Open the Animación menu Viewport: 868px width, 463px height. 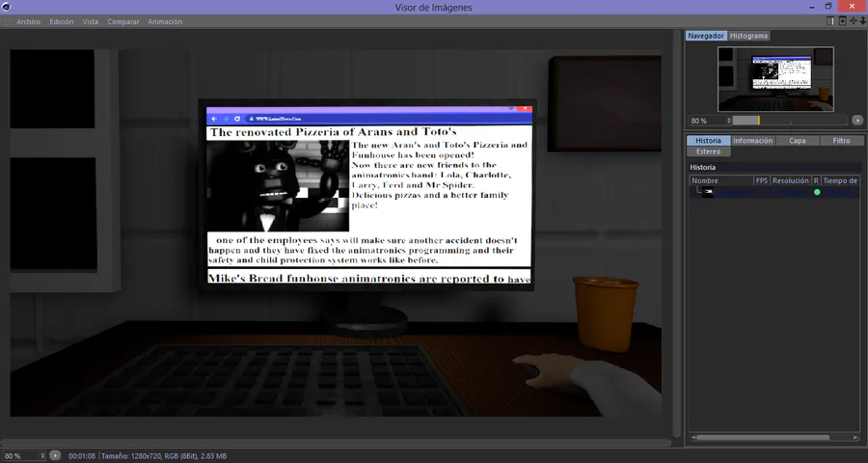[x=165, y=21]
